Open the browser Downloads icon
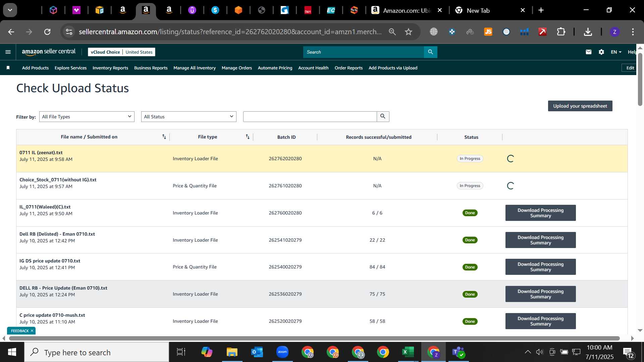The height and width of the screenshot is (362, 644). (x=588, y=32)
